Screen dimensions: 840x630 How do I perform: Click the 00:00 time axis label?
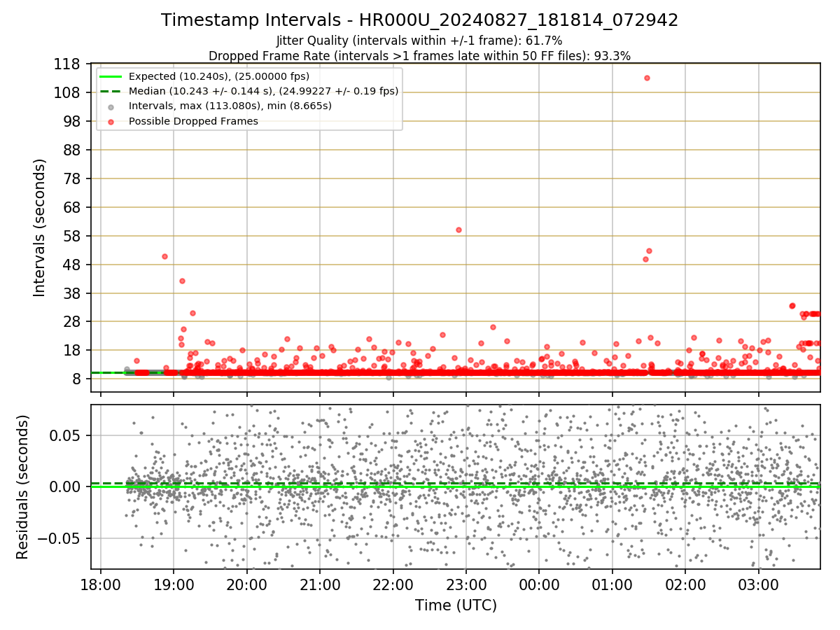tap(540, 584)
